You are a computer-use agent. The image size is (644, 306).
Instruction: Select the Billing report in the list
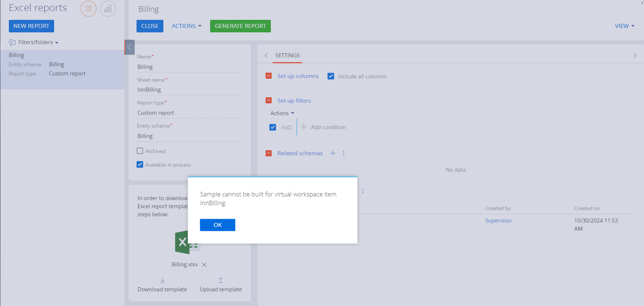(62, 70)
